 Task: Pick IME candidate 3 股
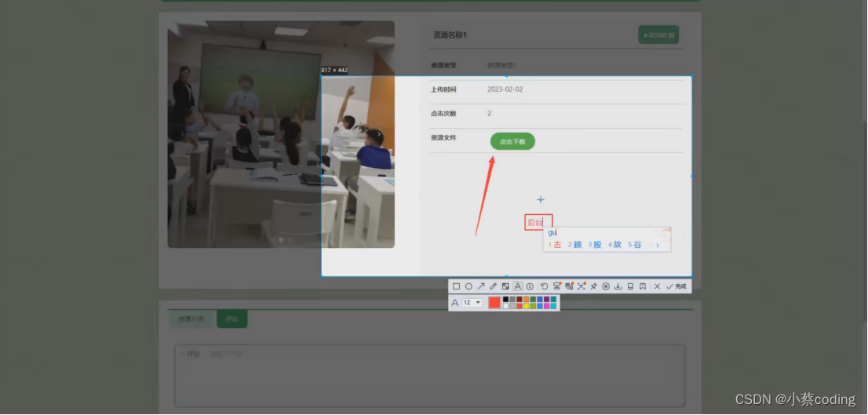[595, 245]
